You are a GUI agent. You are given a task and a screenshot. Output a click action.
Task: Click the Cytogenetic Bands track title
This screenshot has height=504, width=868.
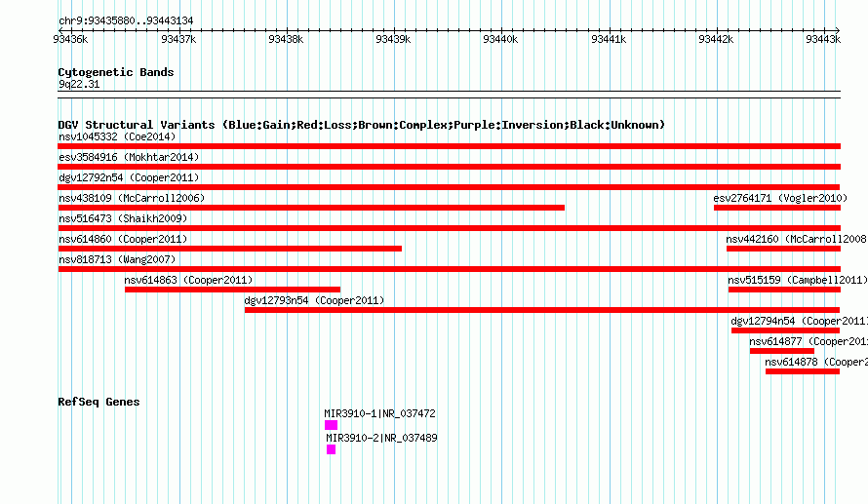pyautogui.click(x=116, y=72)
